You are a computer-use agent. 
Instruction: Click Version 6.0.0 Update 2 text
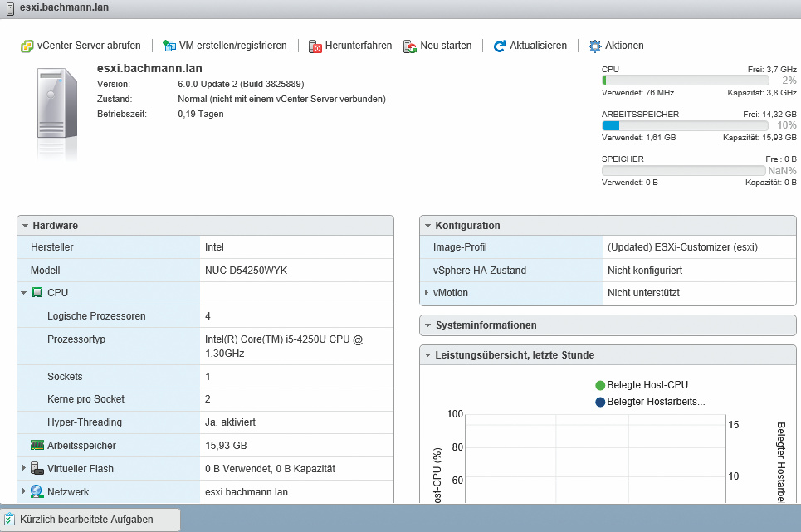tap(241, 85)
